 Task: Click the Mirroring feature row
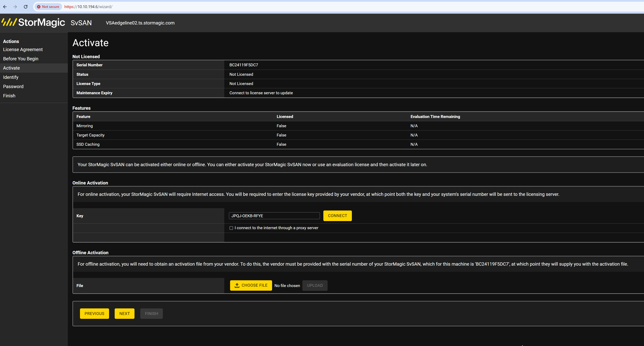coord(358,126)
